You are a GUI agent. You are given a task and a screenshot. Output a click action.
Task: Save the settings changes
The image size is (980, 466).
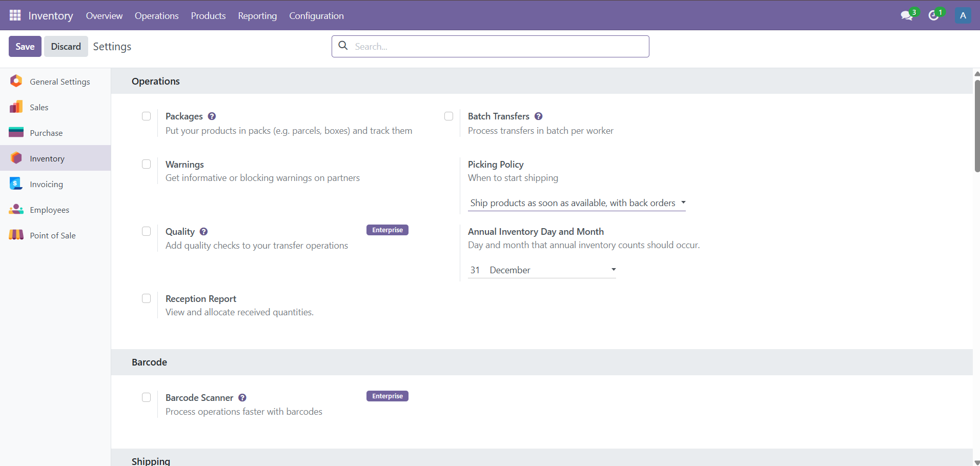(x=25, y=47)
